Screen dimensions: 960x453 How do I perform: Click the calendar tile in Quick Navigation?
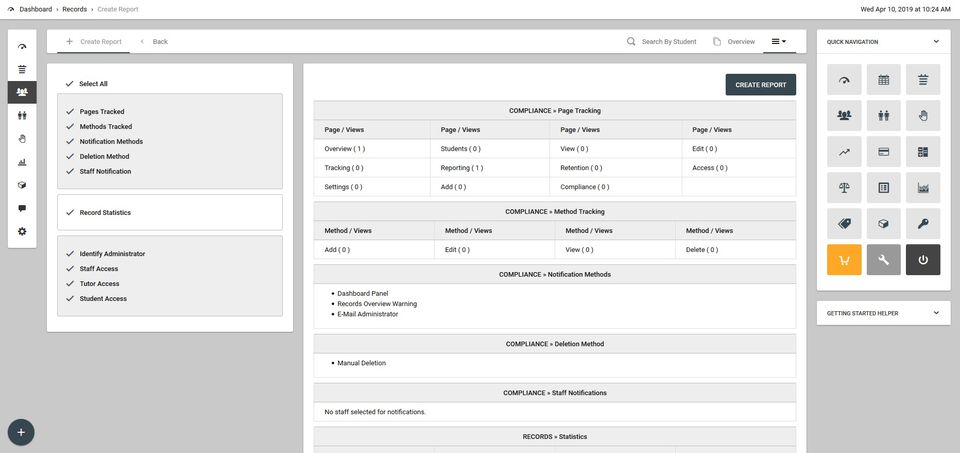[883, 80]
